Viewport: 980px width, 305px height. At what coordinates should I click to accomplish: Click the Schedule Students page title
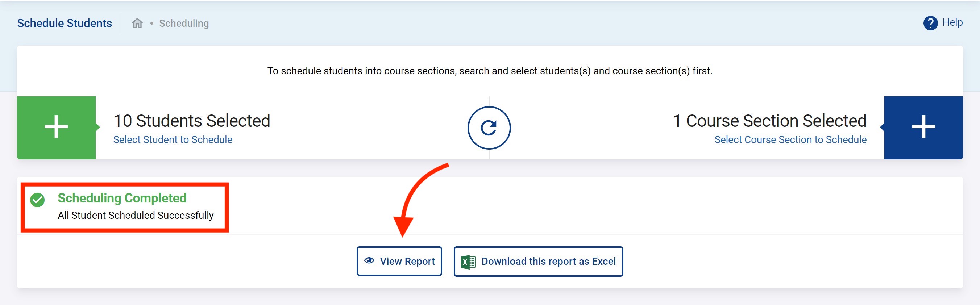(64, 23)
